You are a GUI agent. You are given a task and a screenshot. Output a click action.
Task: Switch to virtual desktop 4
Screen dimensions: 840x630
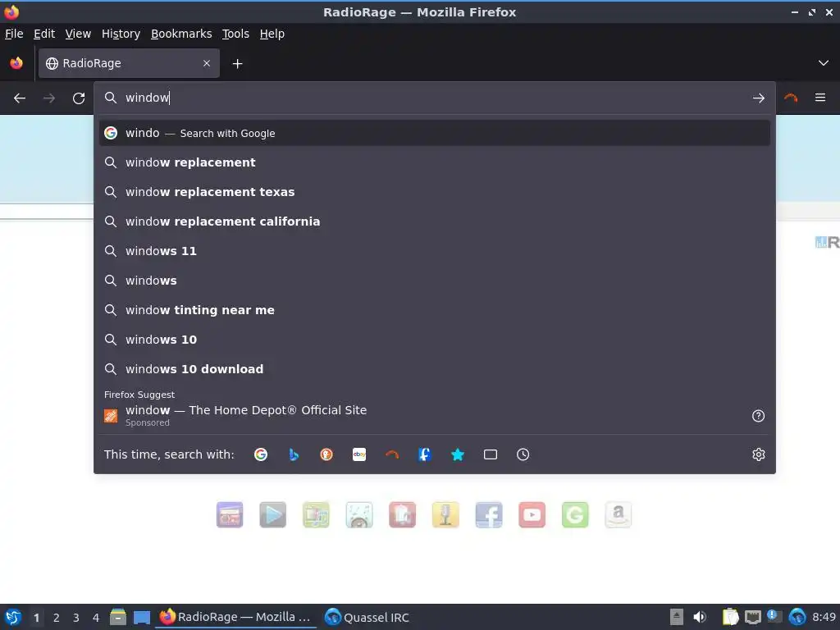click(x=96, y=618)
